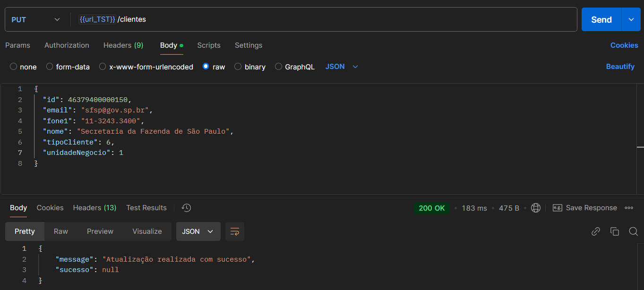This screenshot has height=290, width=644.
Task: Open the response history clock icon
Action: [x=186, y=208]
